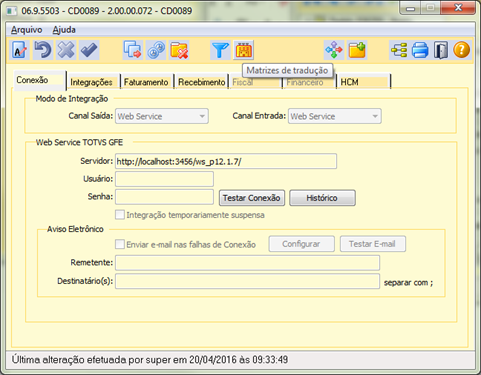Click the copy windows with arrow icon

coord(133,50)
